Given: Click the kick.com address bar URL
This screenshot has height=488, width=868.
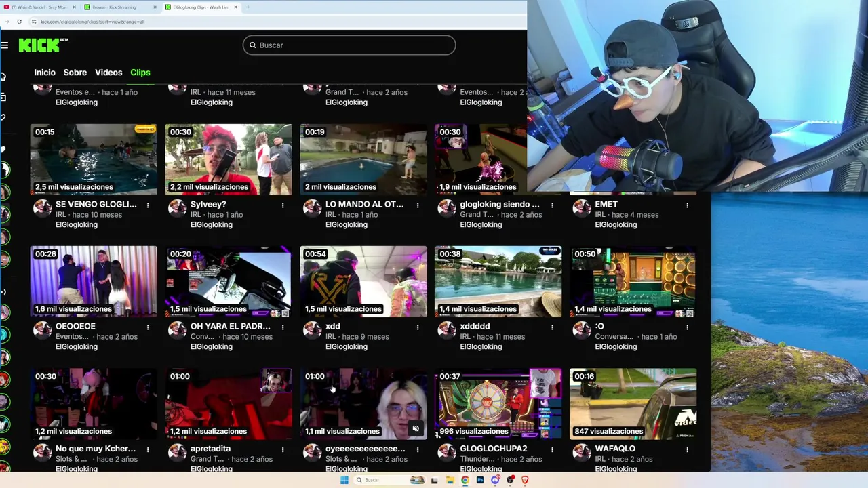Looking at the screenshot, I should pyautogui.click(x=92, y=22).
